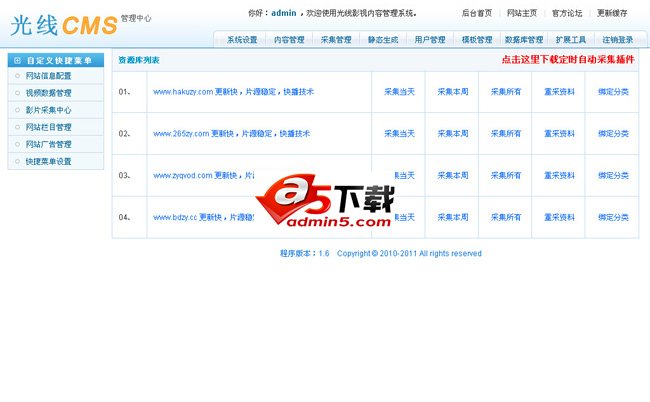Open the 数据库管理 tab
Image resolution: width=650 pixels, height=402 pixels.
click(524, 40)
